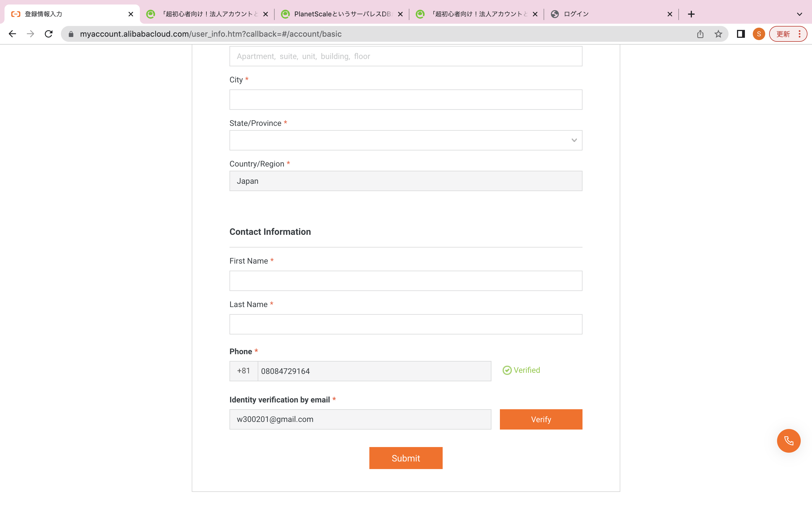Open the Chrome three-dot menu
Viewport: 812px width, 508px height.
click(x=800, y=34)
